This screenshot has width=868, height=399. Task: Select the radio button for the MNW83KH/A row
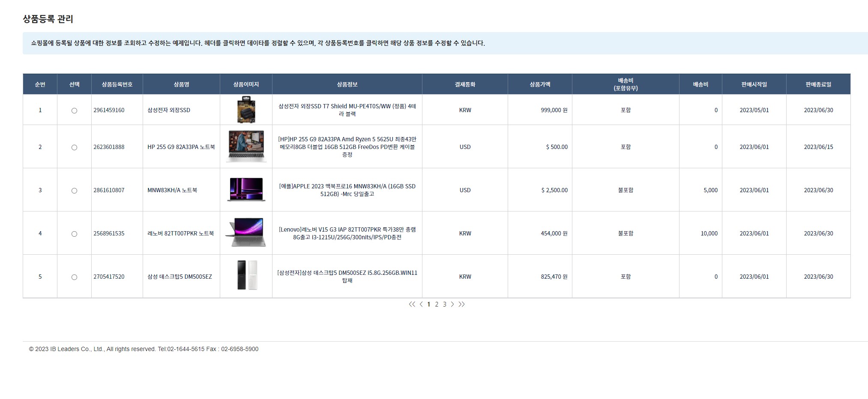point(74,191)
